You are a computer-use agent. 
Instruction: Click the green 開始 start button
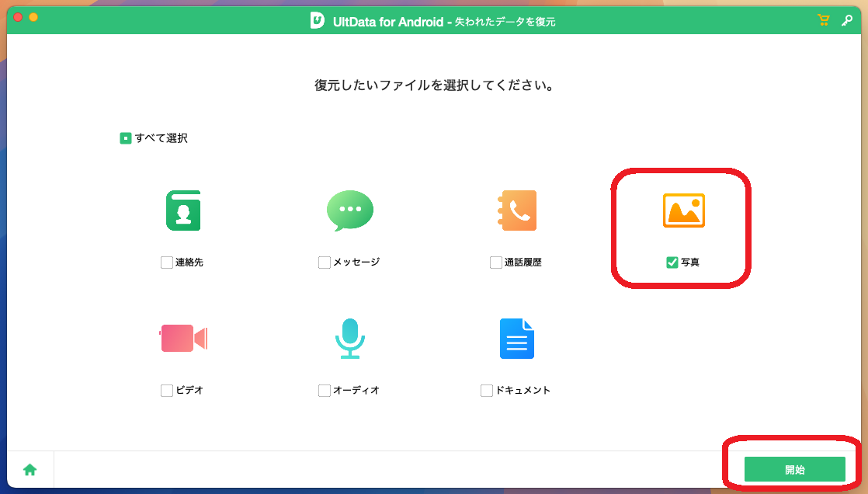(794, 469)
